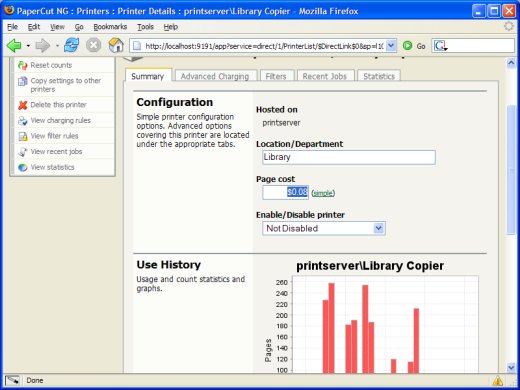The height and width of the screenshot is (390, 520).
Task: Click the View filter rules link
Action: tap(54, 136)
